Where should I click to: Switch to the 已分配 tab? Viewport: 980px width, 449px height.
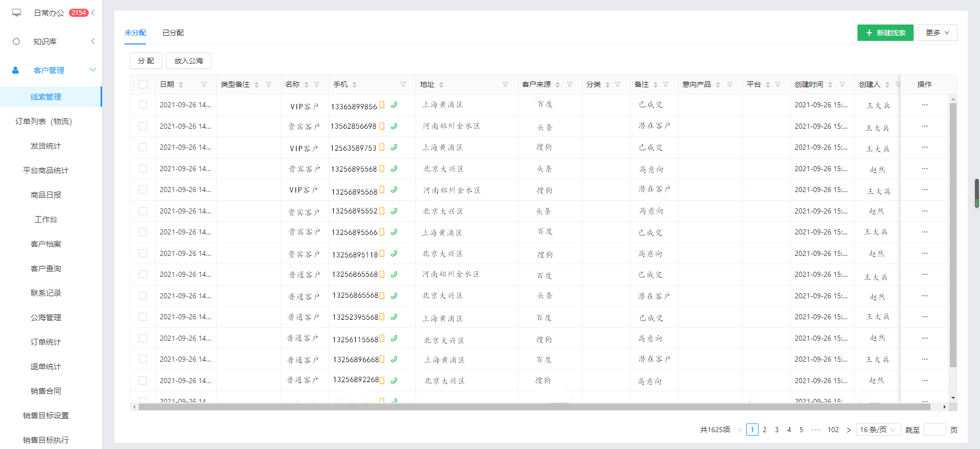[173, 33]
